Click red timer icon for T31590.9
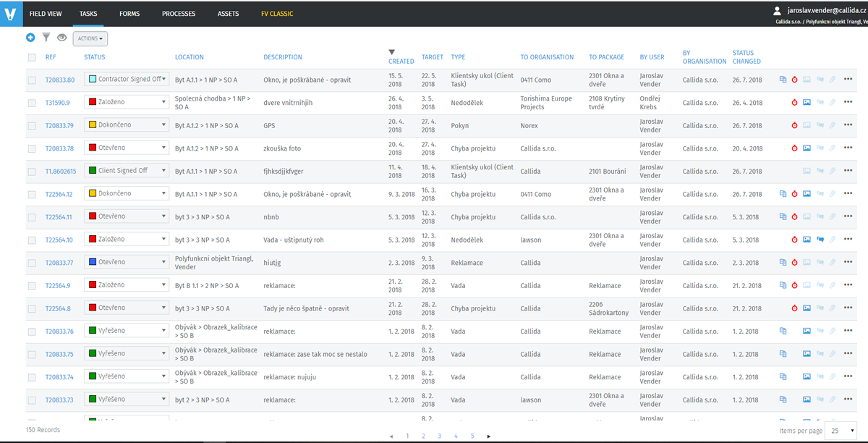The height and width of the screenshot is (443, 868). 794,103
